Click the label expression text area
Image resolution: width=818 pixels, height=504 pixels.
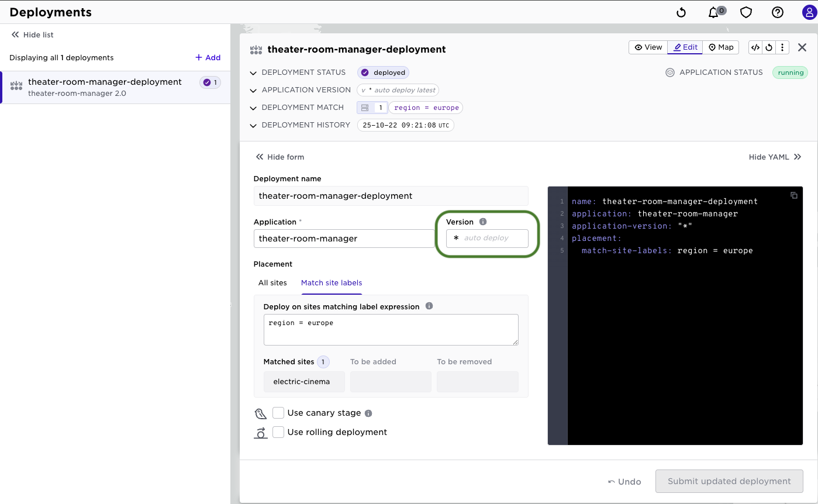pos(391,330)
